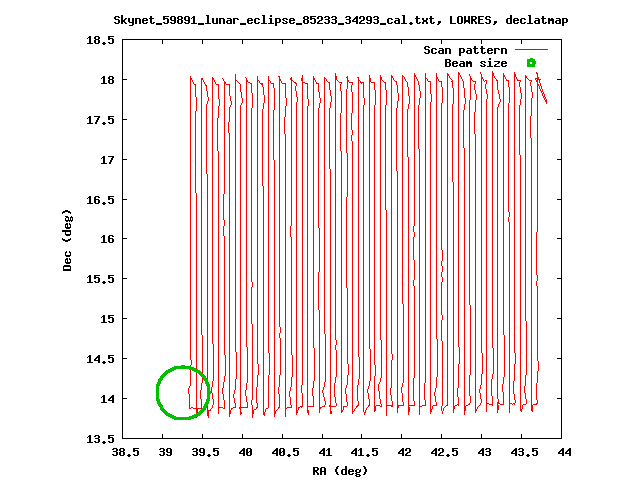Click the 'Dec (deg)' axis label
640x480 pixels.
[x=67, y=240]
